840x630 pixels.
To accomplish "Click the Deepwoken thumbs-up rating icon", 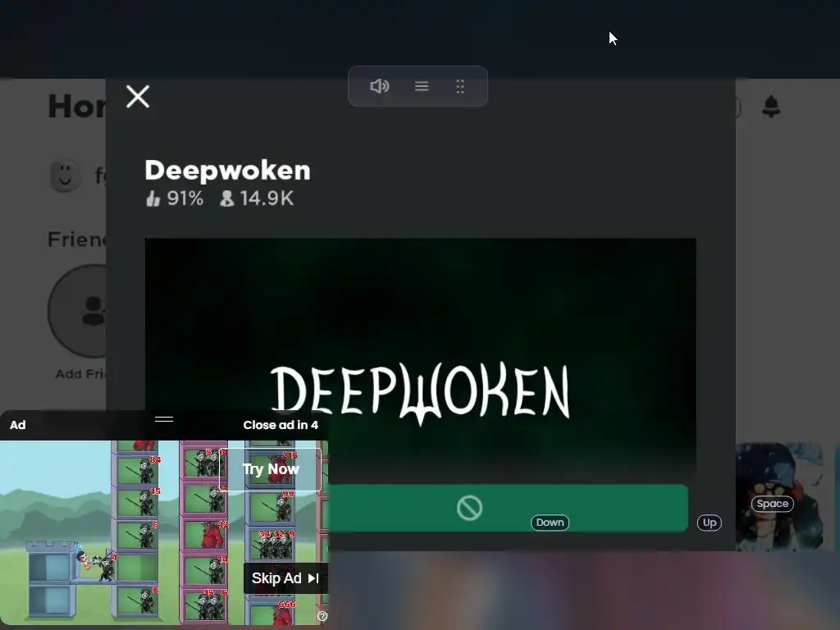I will coord(153,199).
